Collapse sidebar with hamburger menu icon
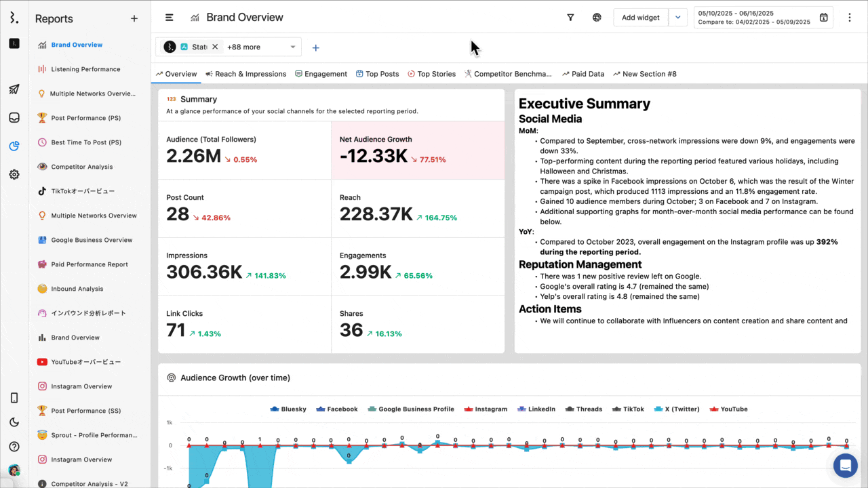 170,18
